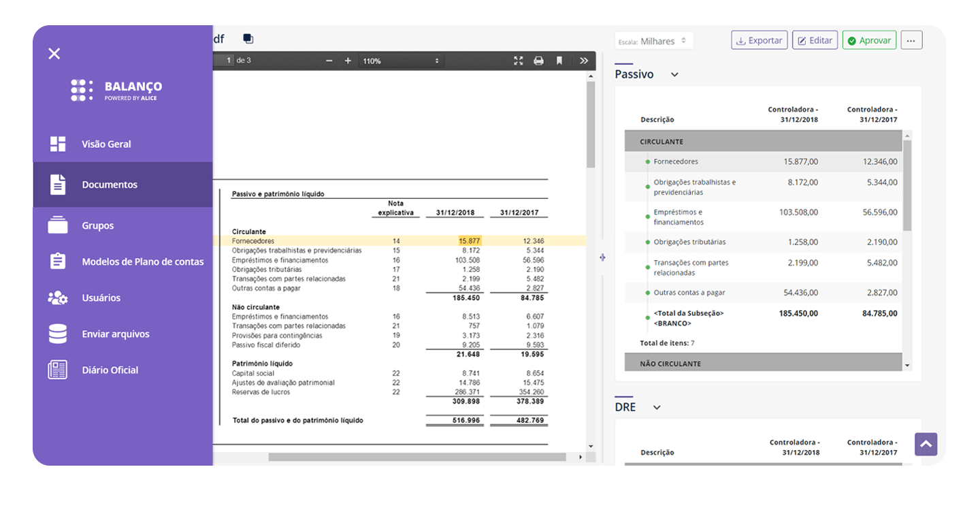Print the PDF document

[538, 61]
